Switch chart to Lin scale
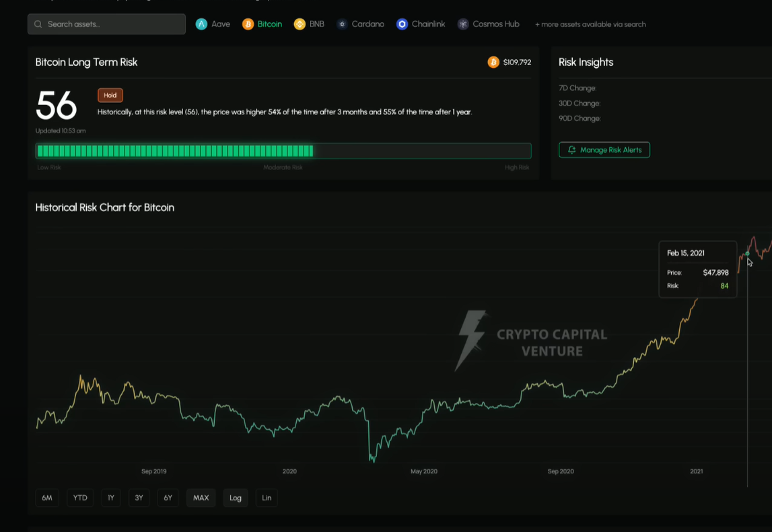Image resolution: width=772 pixels, height=532 pixels. click(267, 498)
